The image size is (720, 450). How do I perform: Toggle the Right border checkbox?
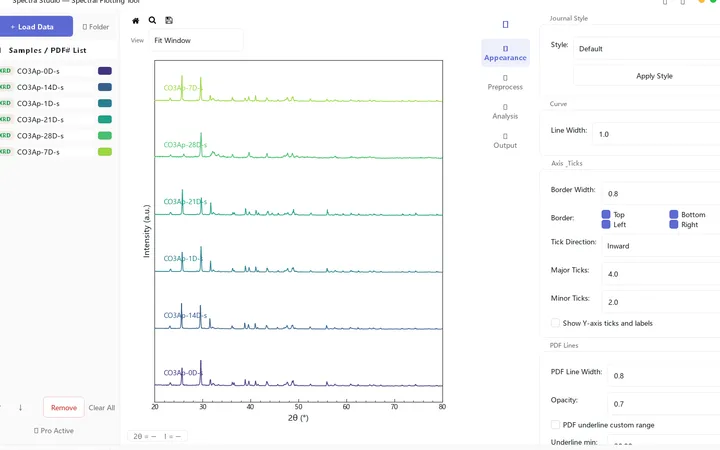coord(674,224)
